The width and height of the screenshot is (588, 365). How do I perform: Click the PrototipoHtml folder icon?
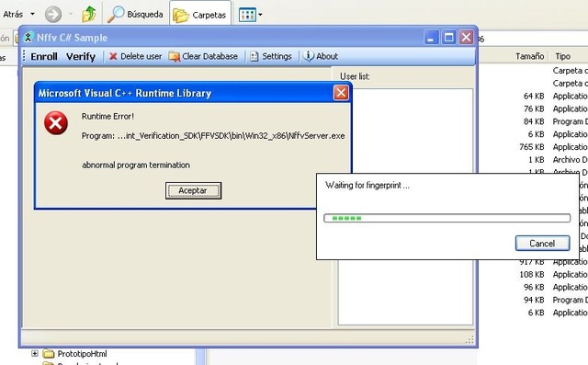(x=49, y=353)
